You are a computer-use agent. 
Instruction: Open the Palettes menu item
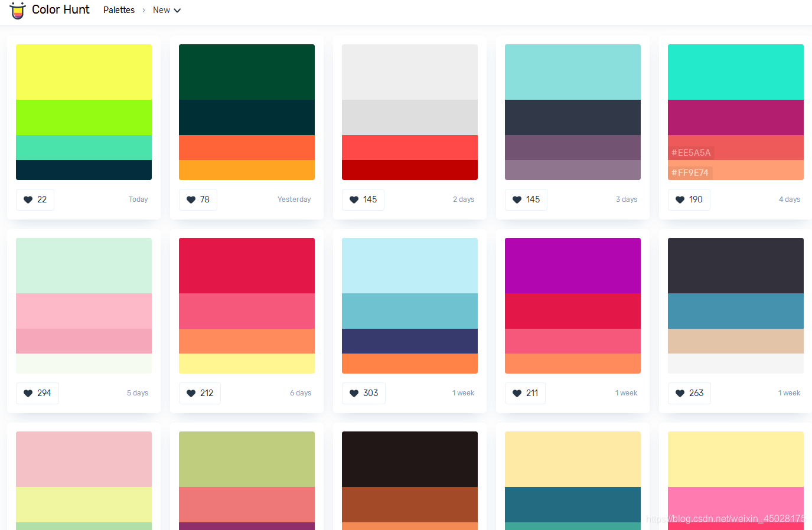pyautogui.click(x=119, y=10)
